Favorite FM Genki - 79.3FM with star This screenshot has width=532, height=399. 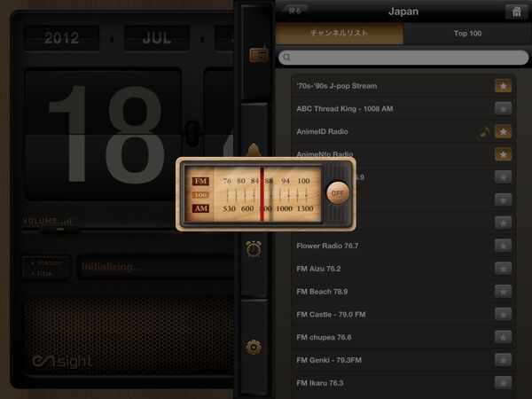click(x=503, y=360)
